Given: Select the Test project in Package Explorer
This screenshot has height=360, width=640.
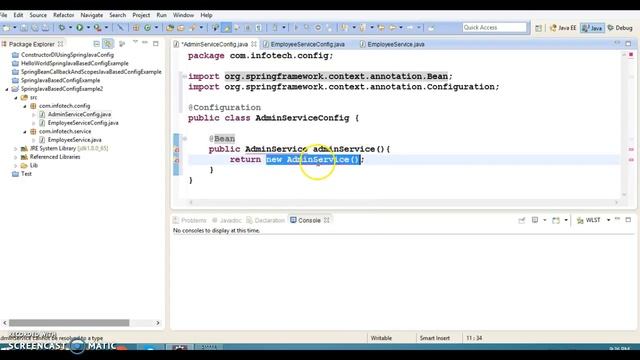Looking at the screenshot, I should 26,174.
